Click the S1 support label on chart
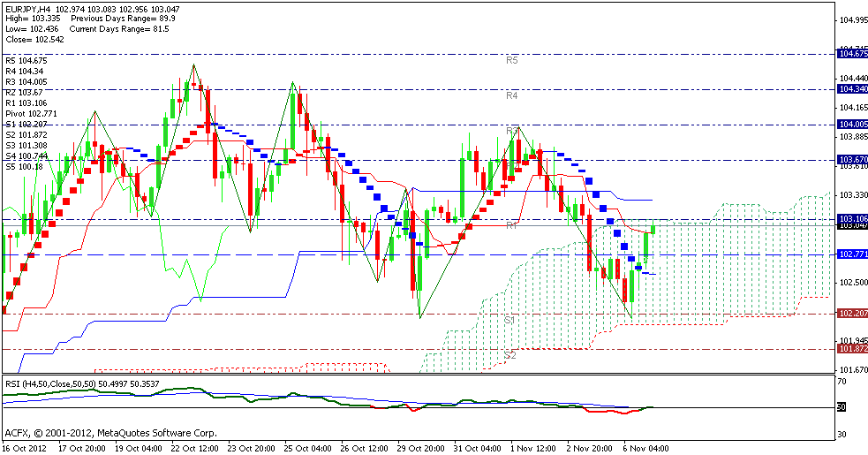 tap(509, 319)
